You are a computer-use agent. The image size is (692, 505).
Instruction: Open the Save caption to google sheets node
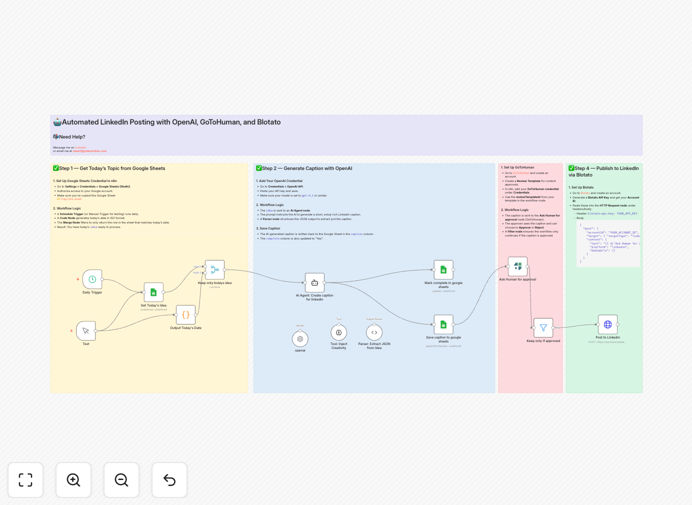(x=444, y=324)
